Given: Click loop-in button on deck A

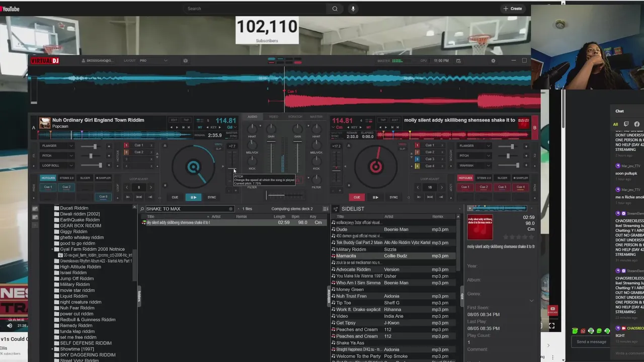Looking at the screenshot, I should 128,197.
